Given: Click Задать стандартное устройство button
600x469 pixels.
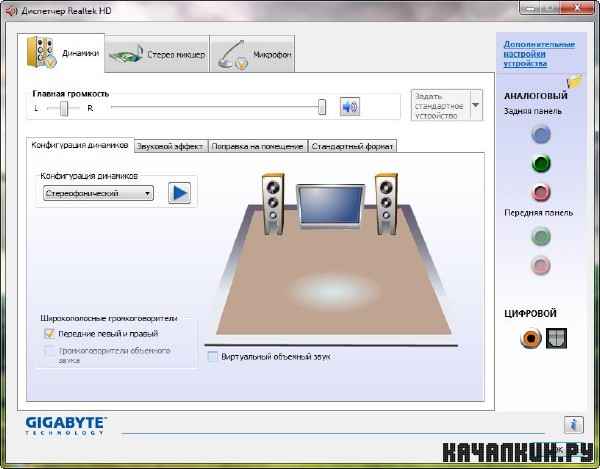Looking at the screenshot, I should (x=440, y=105).
